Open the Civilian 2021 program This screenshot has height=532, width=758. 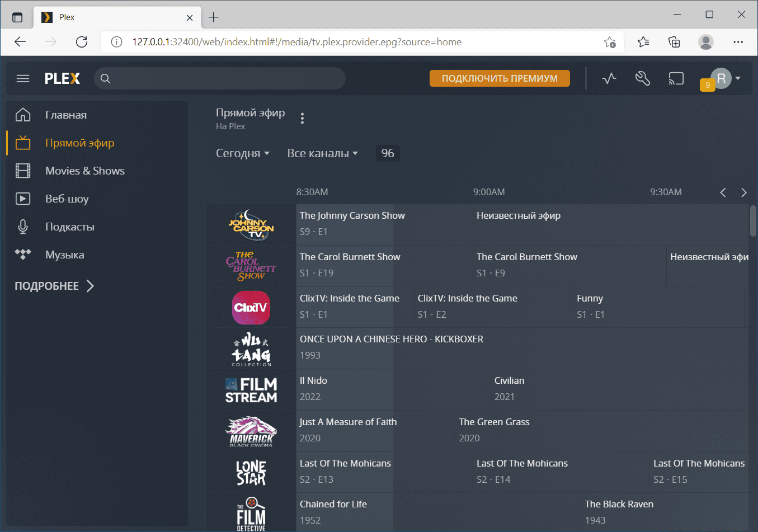(620, 389)
